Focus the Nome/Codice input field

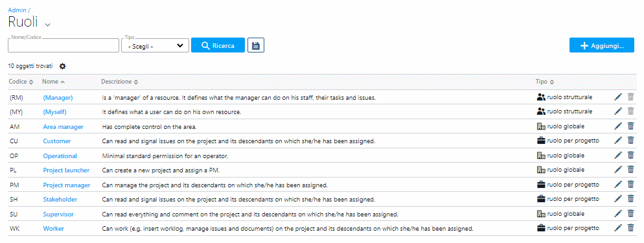(x=63, y=45)
